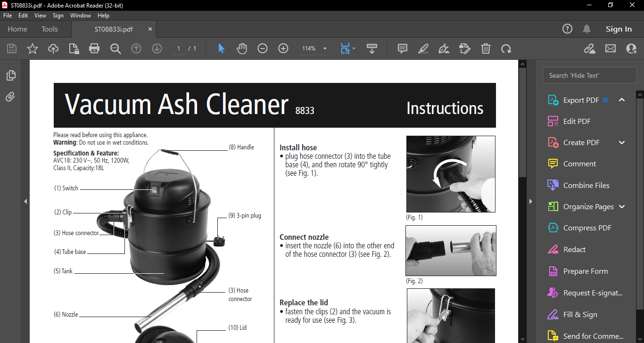Open the Attachments panel paperclip icon

[x=10, y=97]
